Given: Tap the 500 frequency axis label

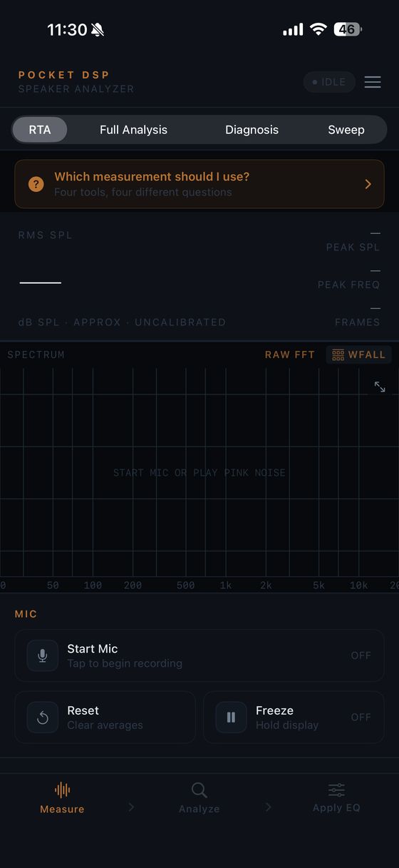Looking at the screenshot, I should 185,586.
